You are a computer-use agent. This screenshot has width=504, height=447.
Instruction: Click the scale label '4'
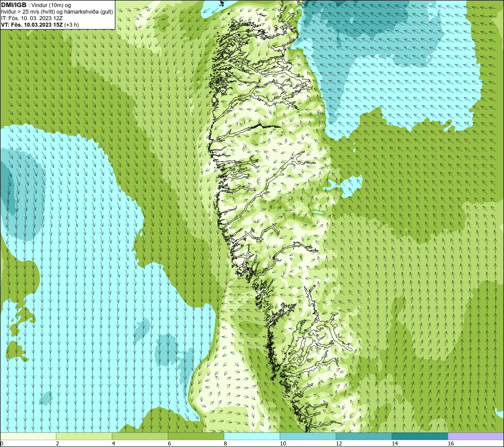point(113,444)
